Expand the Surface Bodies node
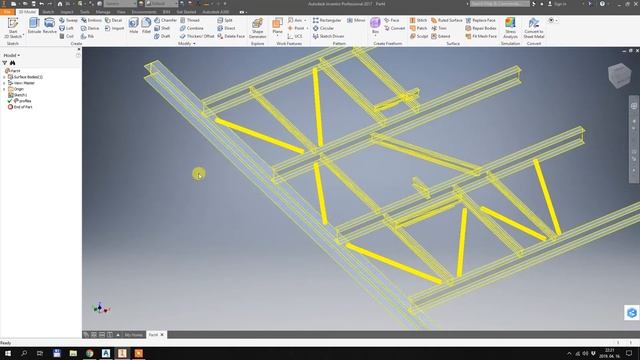 [4, 77]
